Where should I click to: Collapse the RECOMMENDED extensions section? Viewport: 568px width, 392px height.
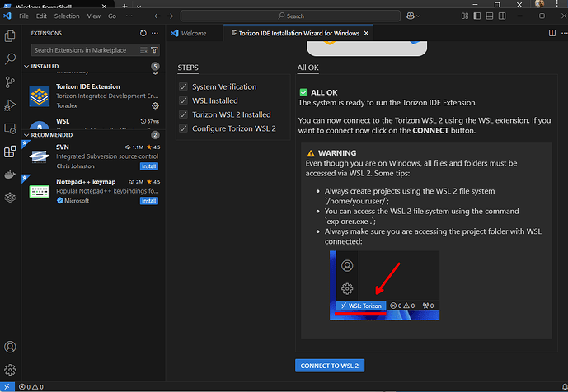pyautogui.click(x=26, y=134)
